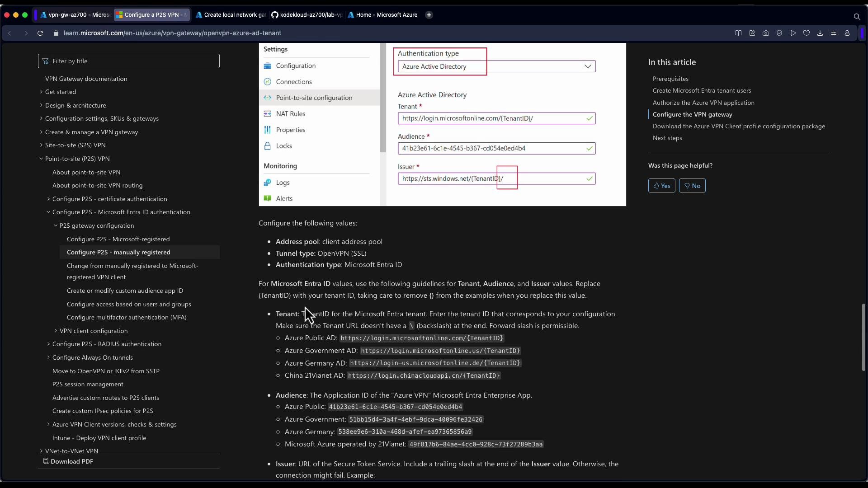Expand Configure P2S - certificate authentication
The height and width of the screenshot is (488, 868).
tap(48, 199)
